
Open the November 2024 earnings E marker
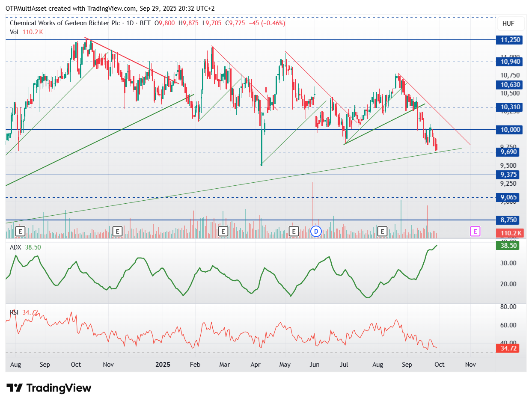(x=118, y=232)
